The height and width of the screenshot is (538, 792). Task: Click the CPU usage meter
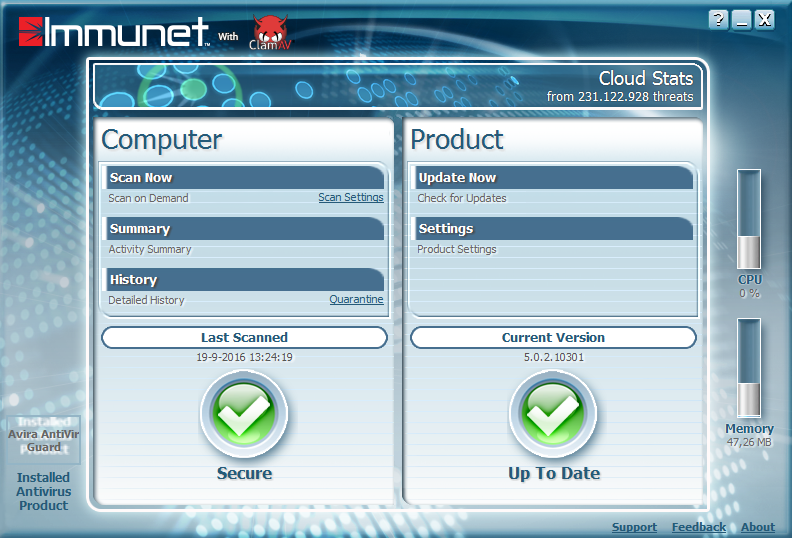click(x=749, y=219)
